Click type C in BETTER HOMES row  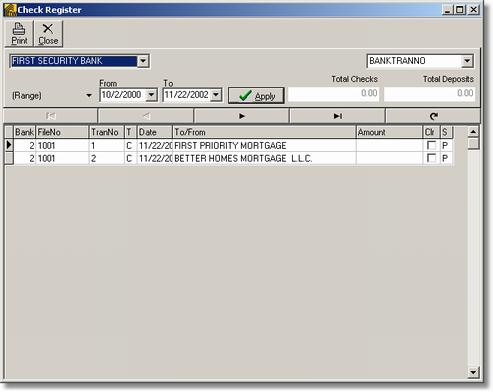130,158
